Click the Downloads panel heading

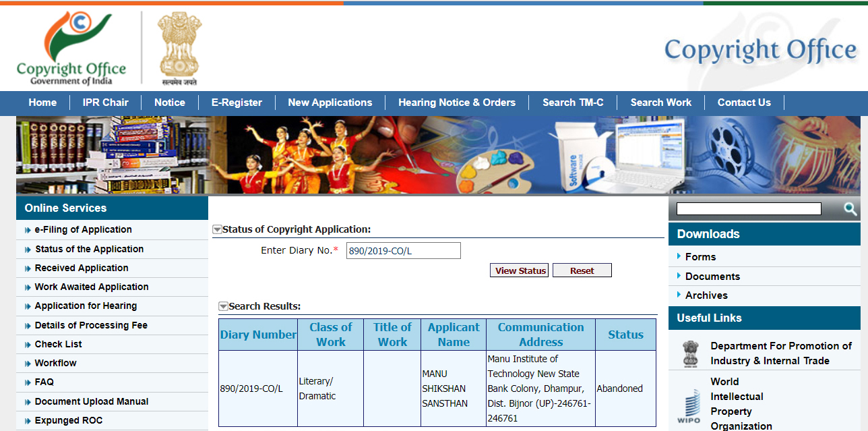764,234
